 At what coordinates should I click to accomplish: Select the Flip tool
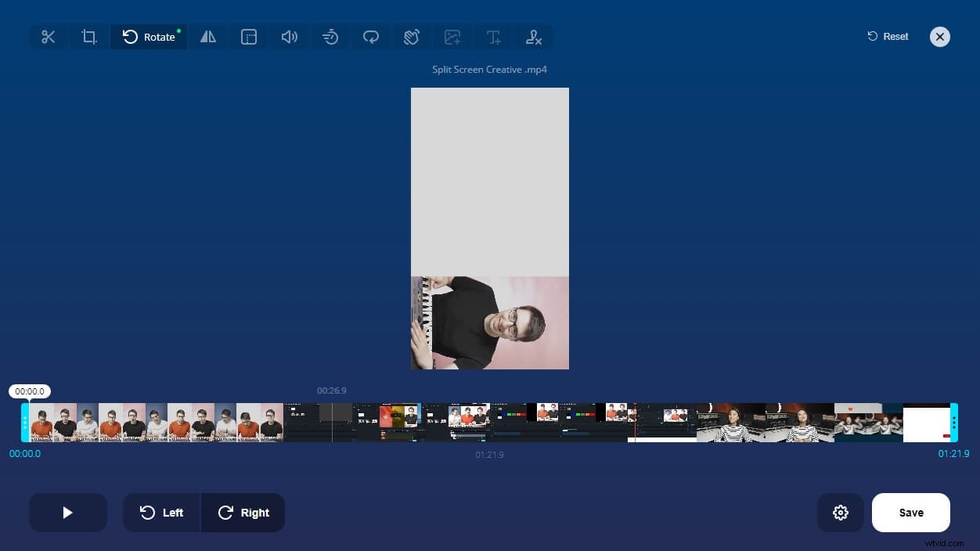point(208,37)
